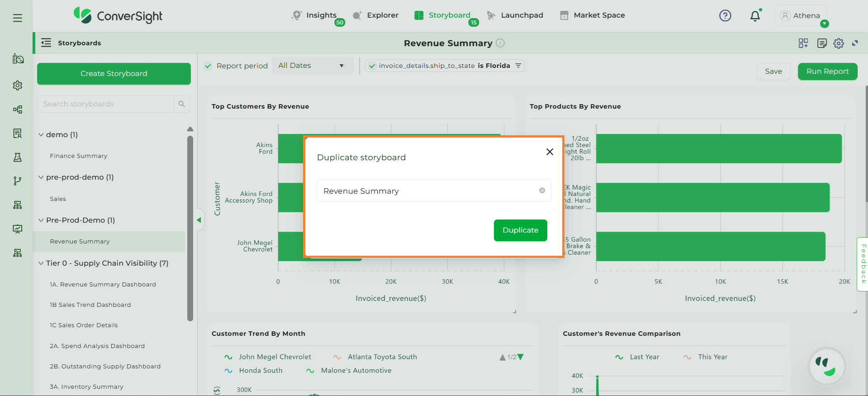
Task: Collapse the Tier 0 - Supply Chain Visibility group
Action: [x=41, y=263]
